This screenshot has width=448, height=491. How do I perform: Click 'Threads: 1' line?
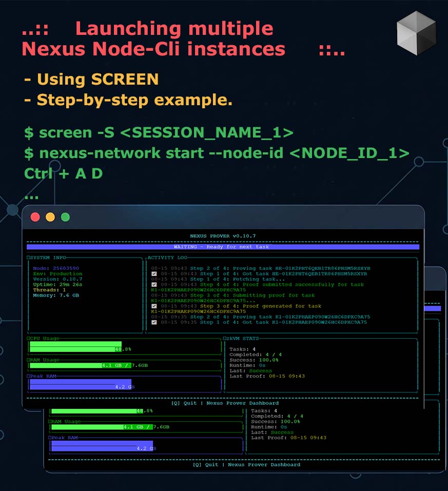point(49,290)
